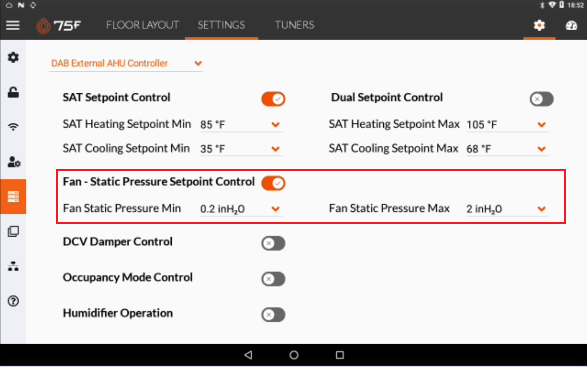Click the user management sidebar icon
This screenshot has width=588, height=368.
13,162
